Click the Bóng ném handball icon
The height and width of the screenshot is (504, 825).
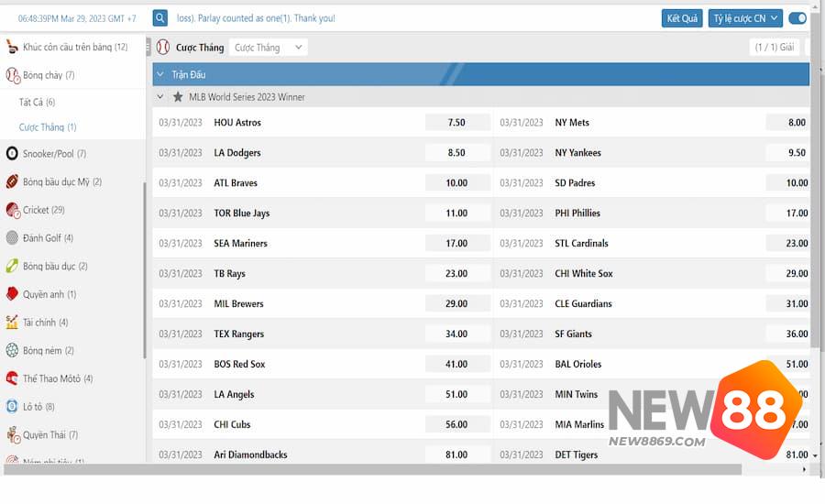tap(12, 350)
